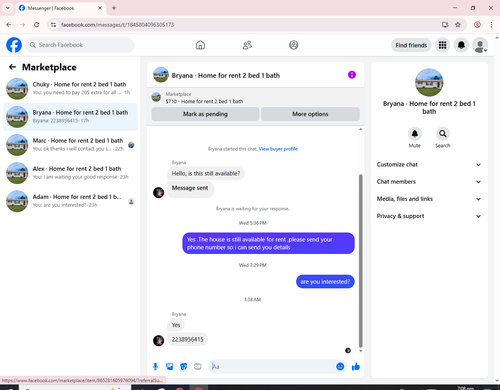This screenshot has height=390, width=500.
Task: Select the 'Yes' reply bubble
Action: pyautogui.click(x=176, y=325)
